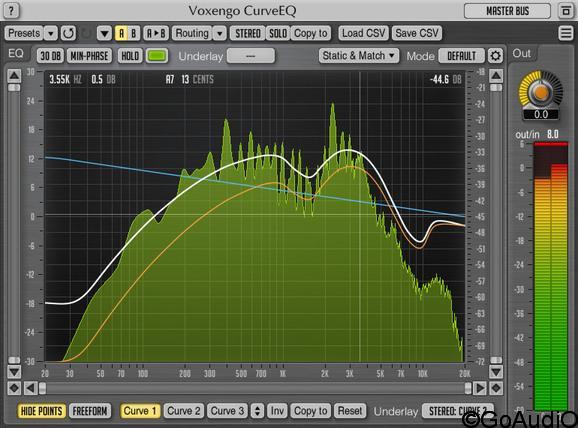Click the window mode icon beside MASTER BUS

(x=565, y=11)
